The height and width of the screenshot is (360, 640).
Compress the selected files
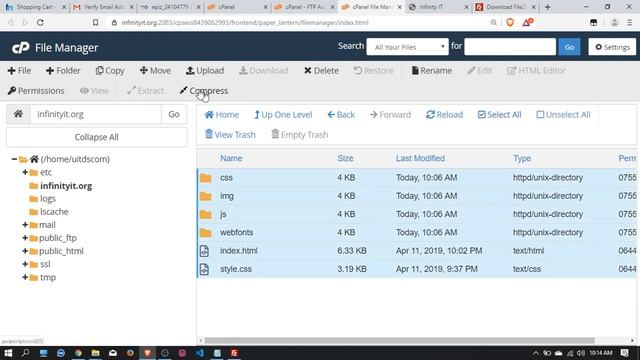pyautogui.click(x=204, y=91)
